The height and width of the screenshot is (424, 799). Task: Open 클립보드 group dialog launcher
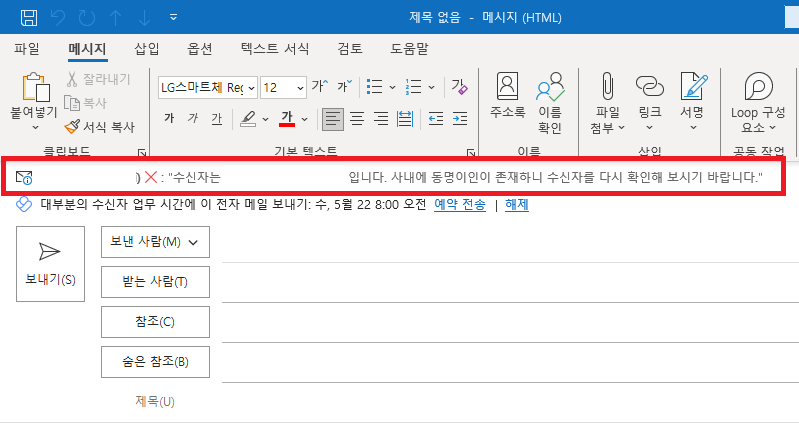coord(142,152)
